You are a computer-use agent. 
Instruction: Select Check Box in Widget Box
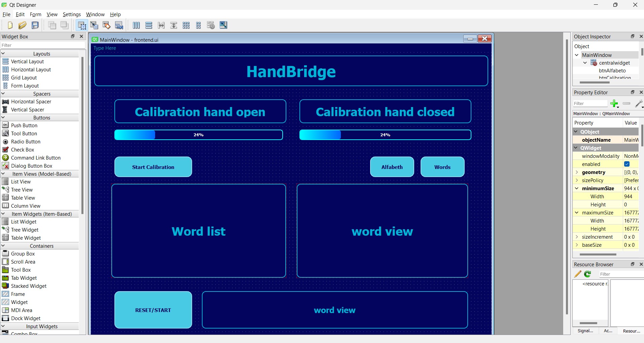tap(23, 150)
